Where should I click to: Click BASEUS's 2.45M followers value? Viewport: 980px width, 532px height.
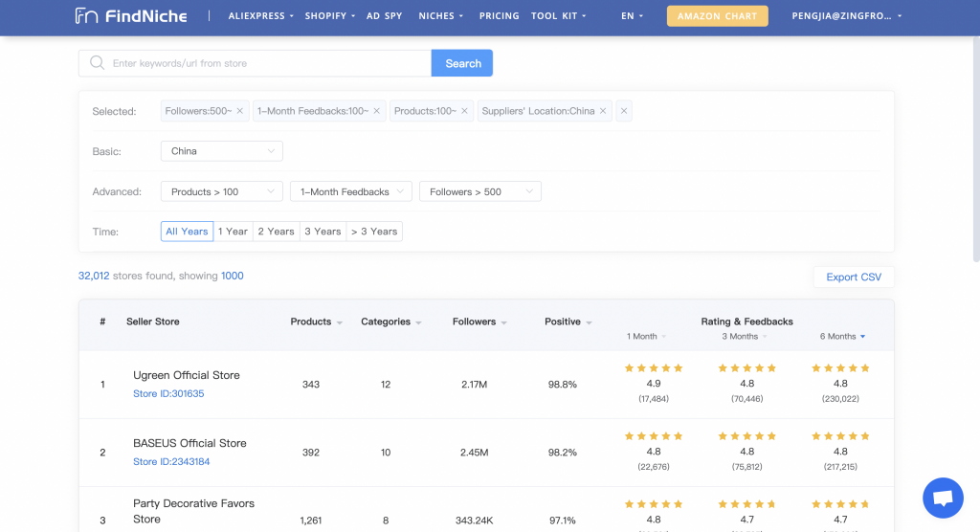475,453
